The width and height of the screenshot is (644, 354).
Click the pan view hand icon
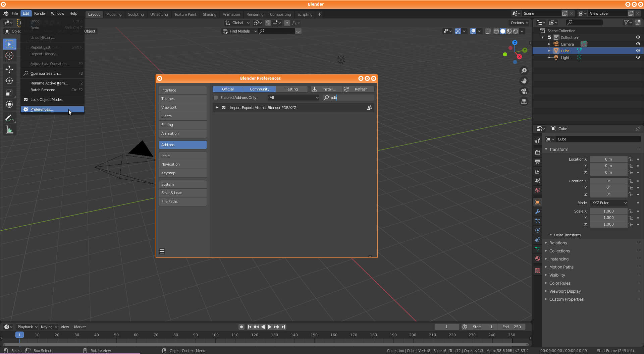(x=524, y=81)
